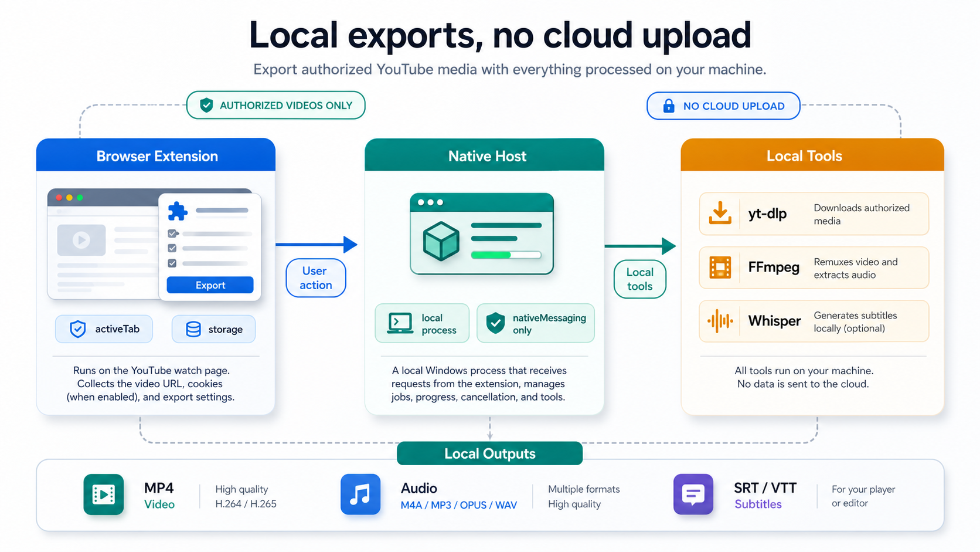This screenshot has height=552, width=980.
Task: Click the yt-dlp download arrow icon
Action: 720,214
